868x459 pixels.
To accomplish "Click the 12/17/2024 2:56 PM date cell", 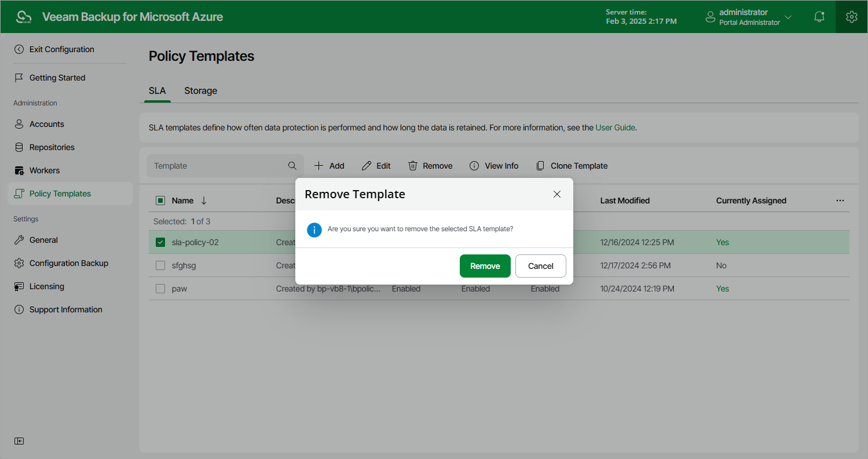I will point(635,265).
